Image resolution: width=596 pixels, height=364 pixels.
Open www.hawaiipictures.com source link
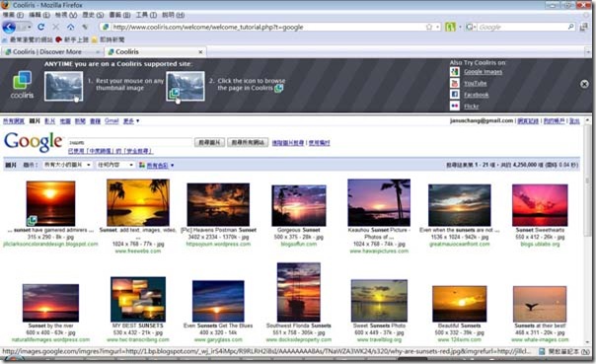tap(379, 252)
